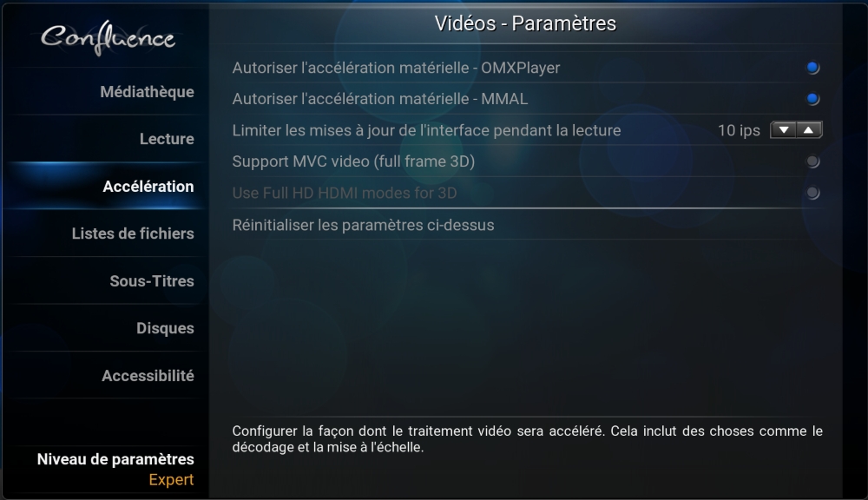Click the Confluence skin logo
Image resolution: width=868 pixels, height=500 pixels.
108,38
